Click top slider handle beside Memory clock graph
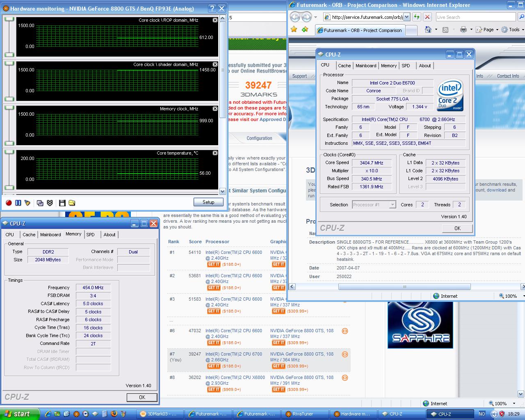 point(9,108)
